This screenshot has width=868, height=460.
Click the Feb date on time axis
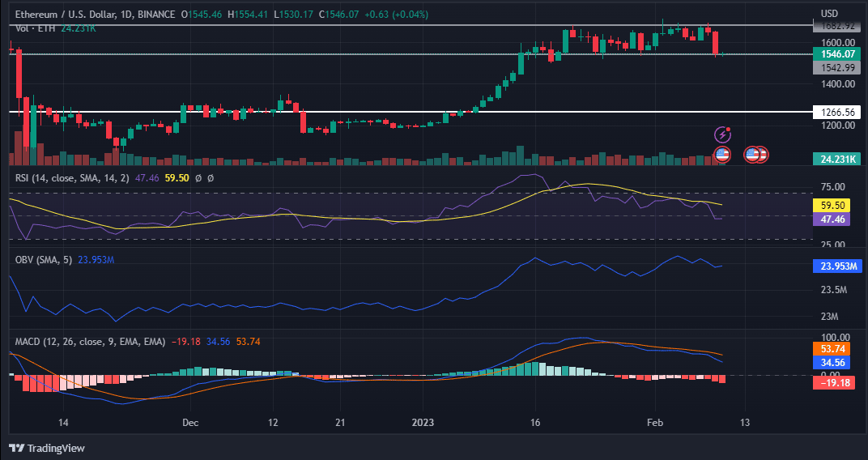click(655, 423)
